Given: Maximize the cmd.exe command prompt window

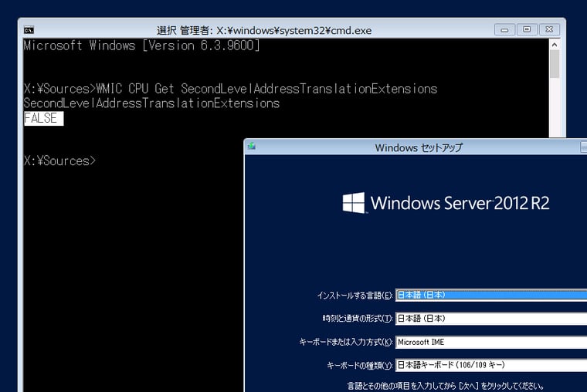Looking at the screenshot, I should pos(527,29).
